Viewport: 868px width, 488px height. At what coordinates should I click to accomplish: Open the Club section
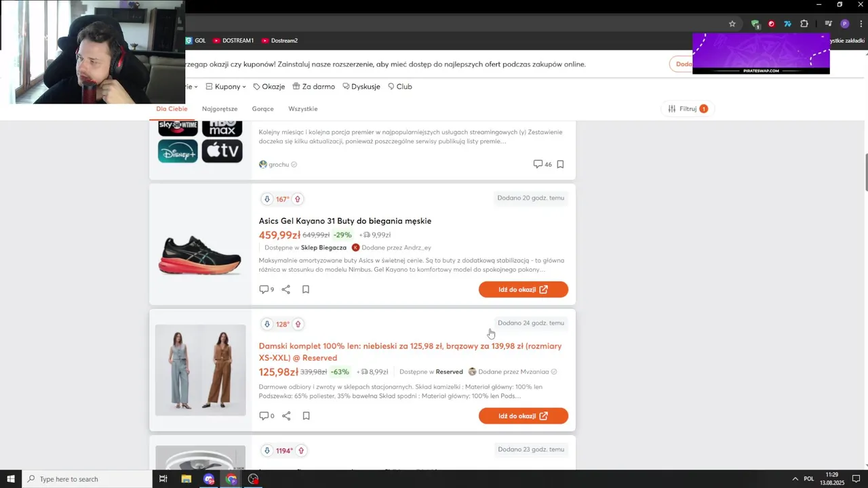tap(399, 87)
